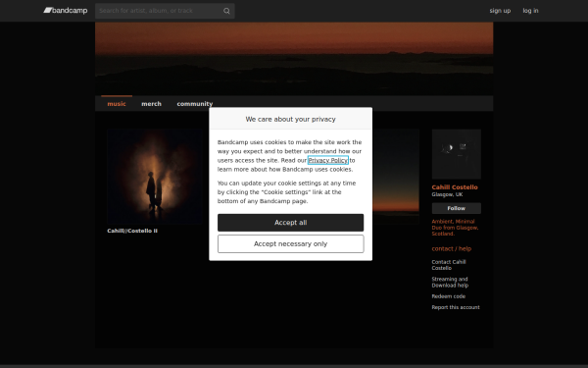Switch to the music tab
This screenshot has height=368, width=588.
(x=117, y=104)
